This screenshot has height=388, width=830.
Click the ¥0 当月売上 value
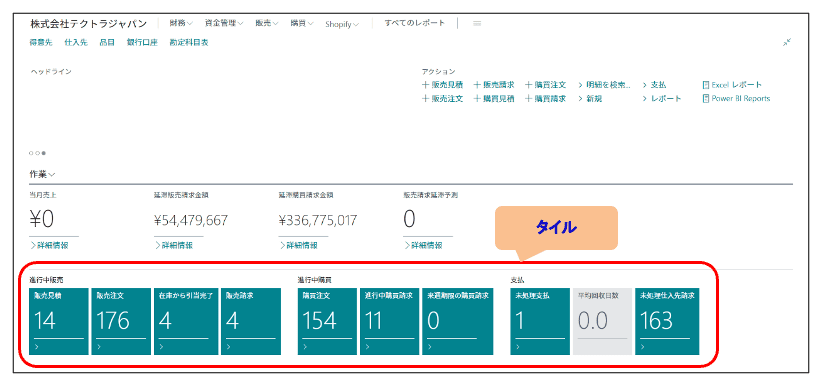pyautogui.click(x=42, y=219)
